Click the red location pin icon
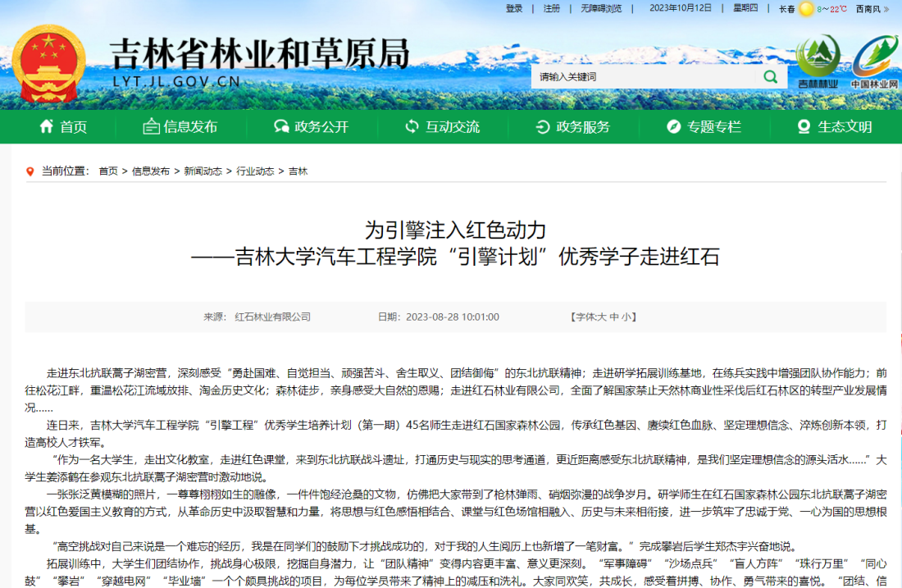 30,171
